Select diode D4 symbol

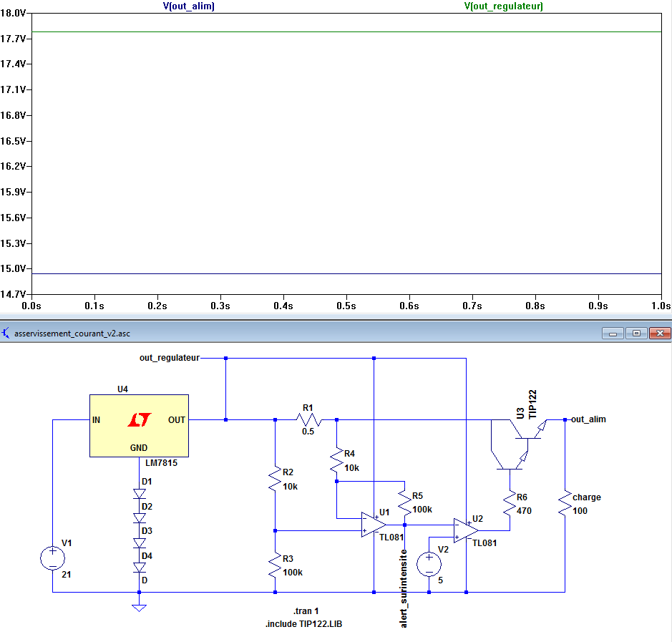point(140,568)
